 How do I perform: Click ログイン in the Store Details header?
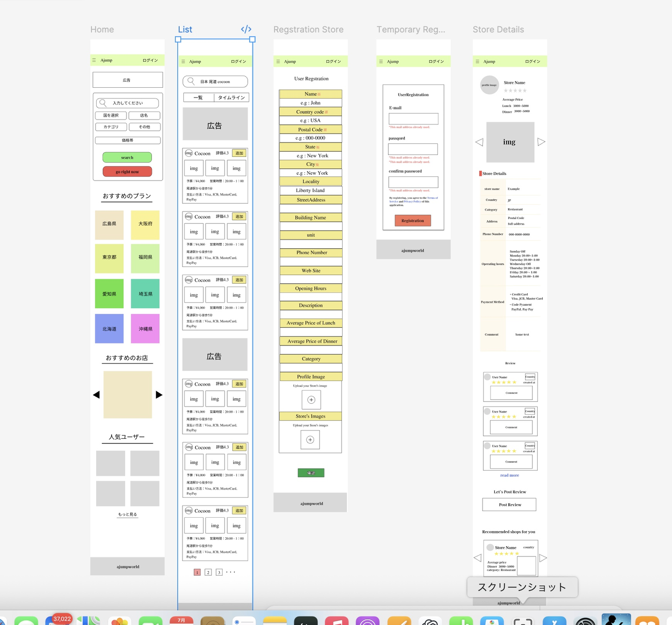pos(532,62)
